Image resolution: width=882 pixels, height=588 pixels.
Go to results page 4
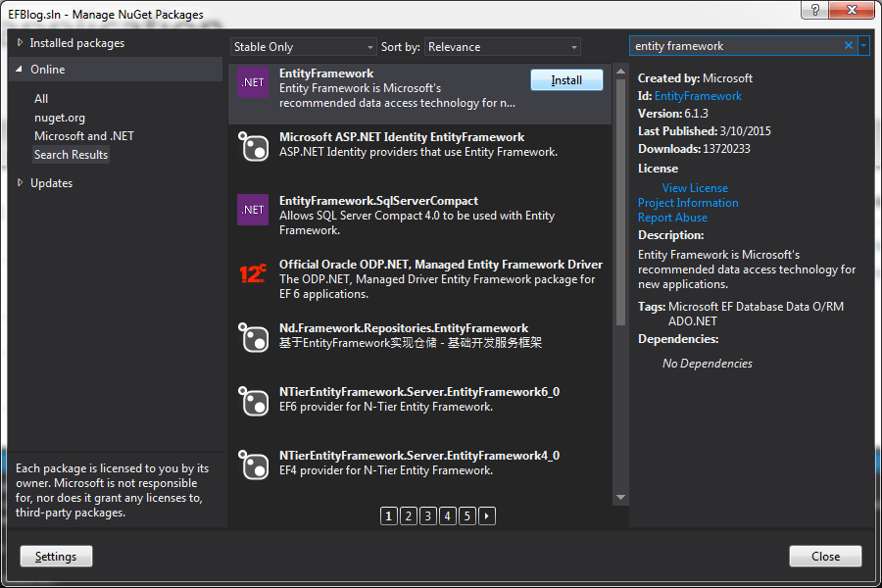(x=447, y=516)
